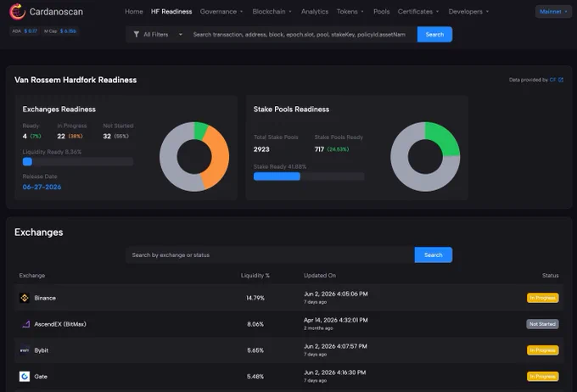
Task: Click the 717 stake pools ready value
Action: pos(319,149)
